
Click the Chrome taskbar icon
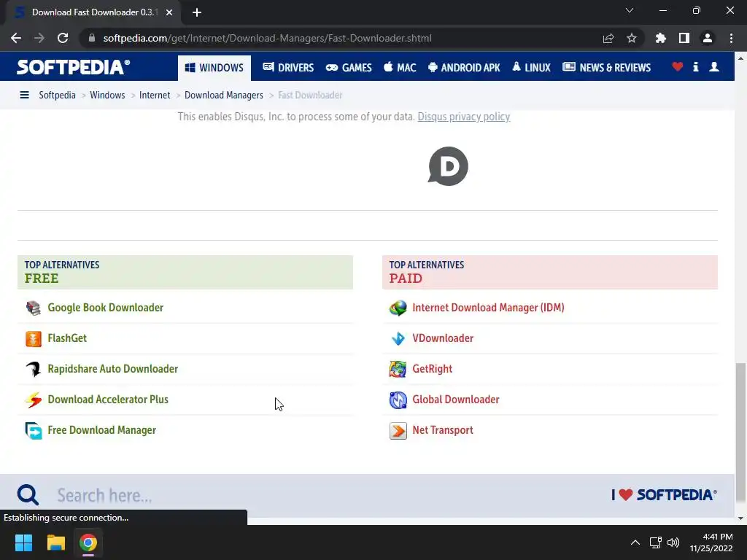(88, 542)
